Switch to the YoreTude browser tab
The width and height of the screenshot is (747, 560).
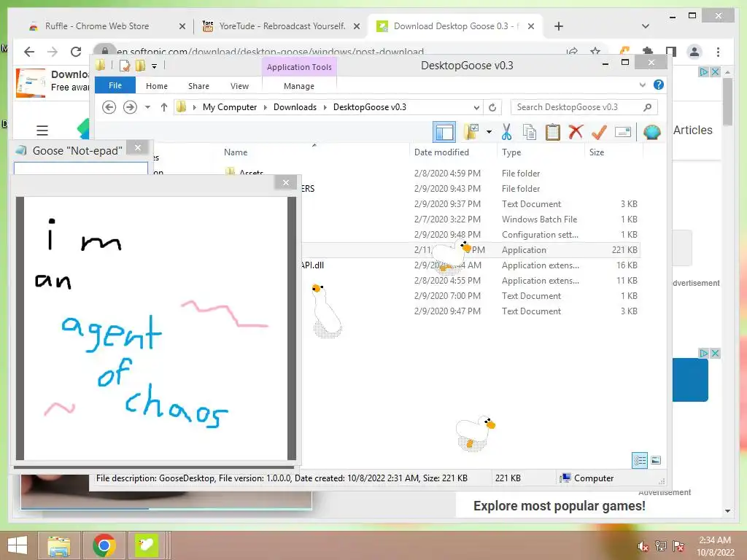[282, 26]
